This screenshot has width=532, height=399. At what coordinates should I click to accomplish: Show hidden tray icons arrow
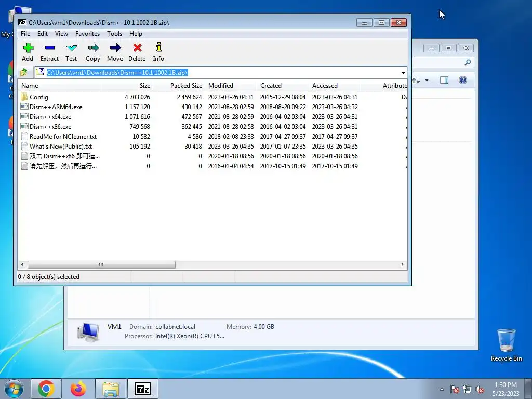442,389
